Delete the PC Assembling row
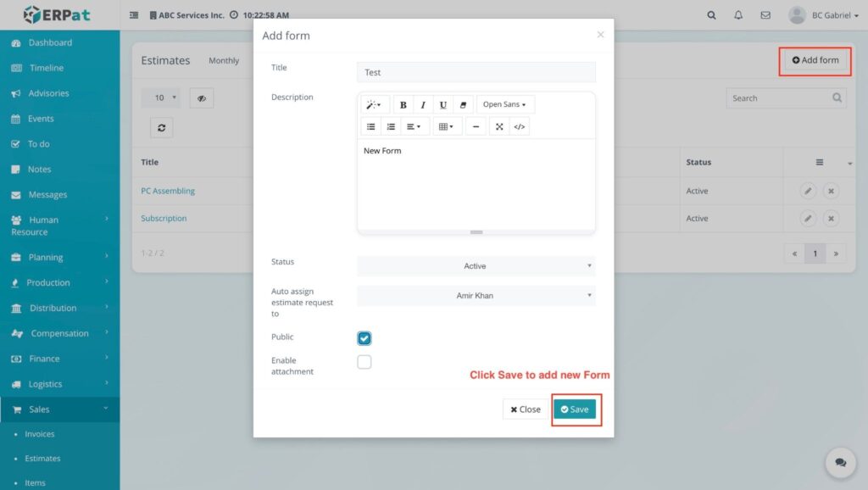 point(831,191)
